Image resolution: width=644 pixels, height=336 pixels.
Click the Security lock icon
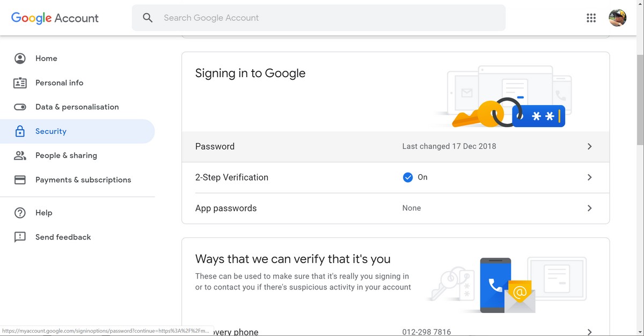pyautogui.click(x=20, y=131)
